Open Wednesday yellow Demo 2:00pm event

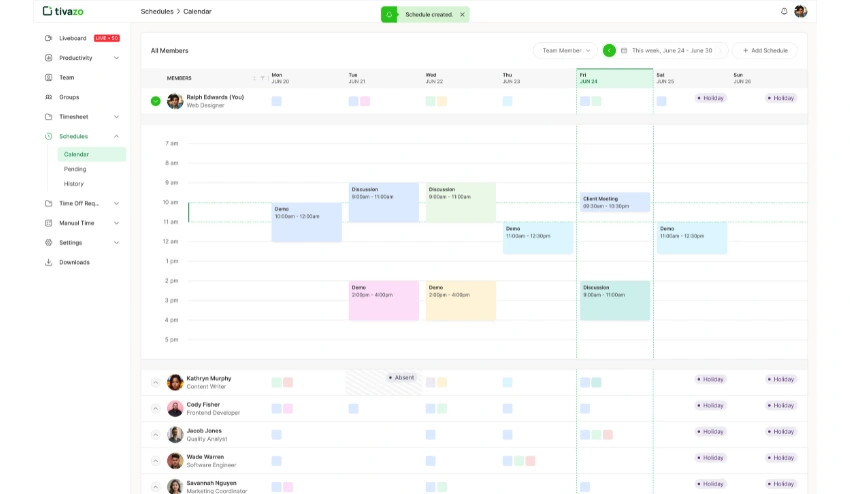tap(461, 300)
